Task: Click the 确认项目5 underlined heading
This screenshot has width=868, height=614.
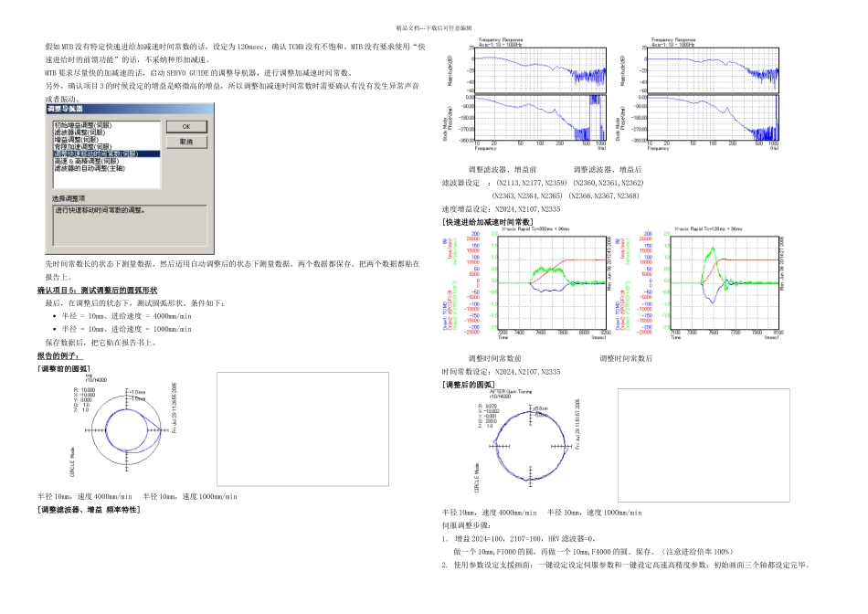Action: 98,291
